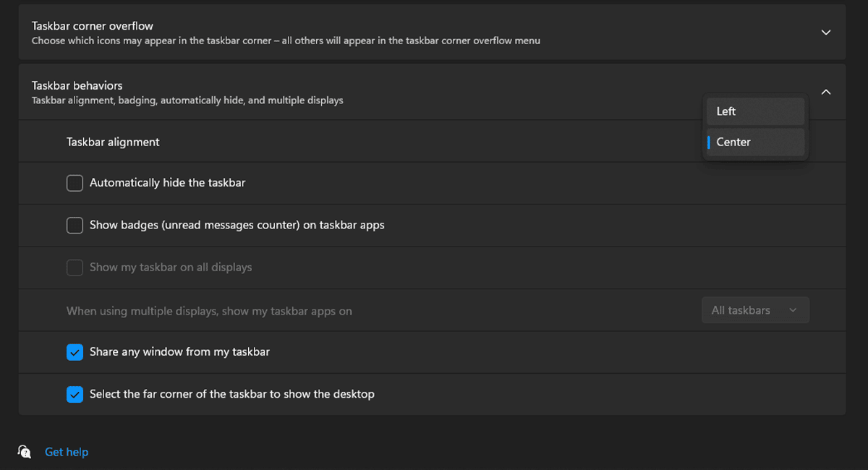Screen dimensions: 868x470
Task: Uncheck the far corner show desktop checkbox
Action: coord(75,394)
